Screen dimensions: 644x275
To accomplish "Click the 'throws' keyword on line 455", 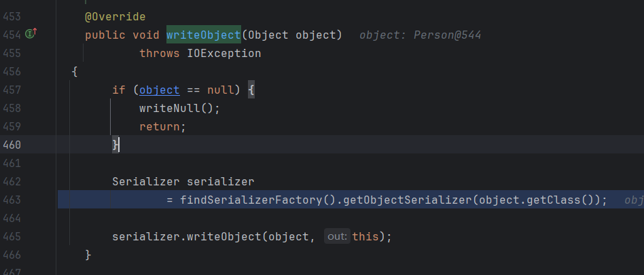I will (160, 53).
